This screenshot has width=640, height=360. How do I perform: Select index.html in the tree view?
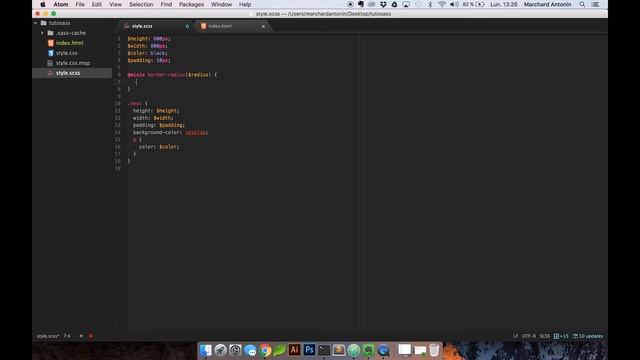click(x=69, y=43)
